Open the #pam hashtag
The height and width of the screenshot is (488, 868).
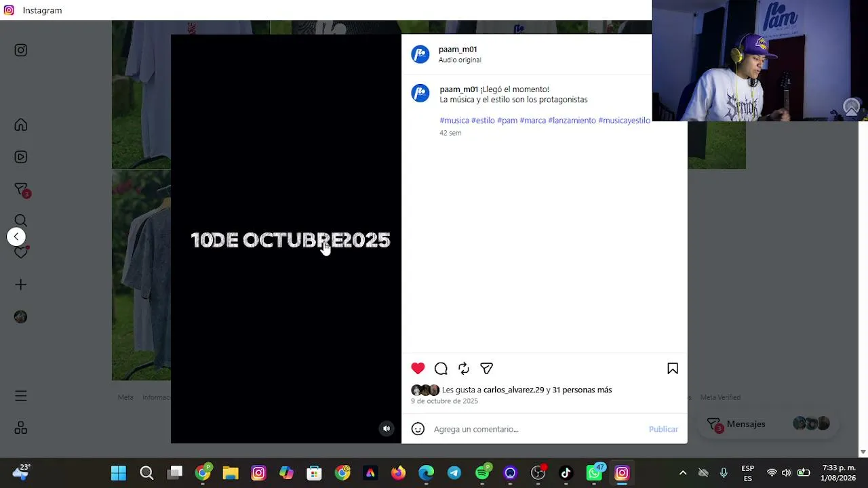507,121
